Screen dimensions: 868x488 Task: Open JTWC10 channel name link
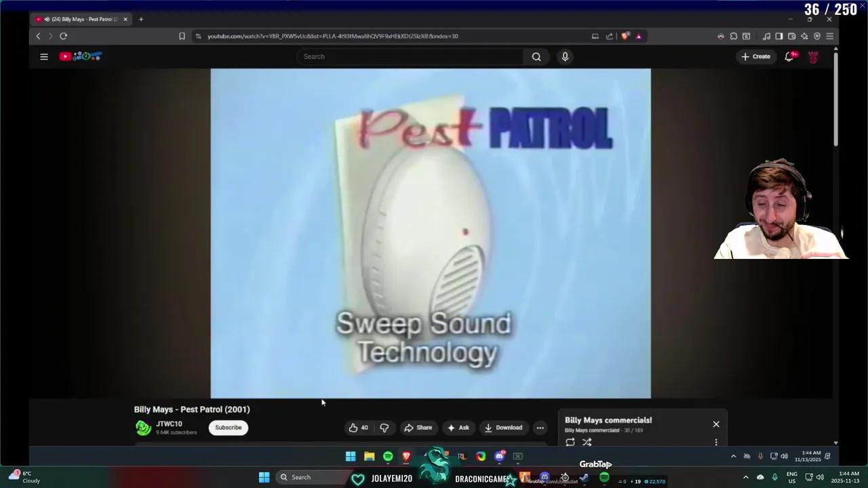(x=169, y=424)
